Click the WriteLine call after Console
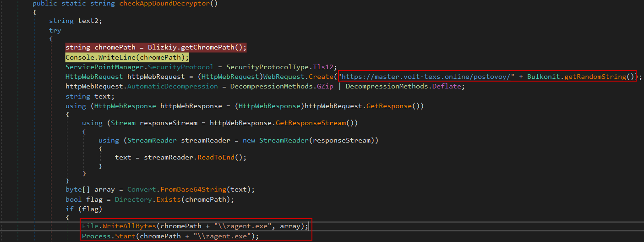This screenshot has width=644, height=242. coord(117,57)
